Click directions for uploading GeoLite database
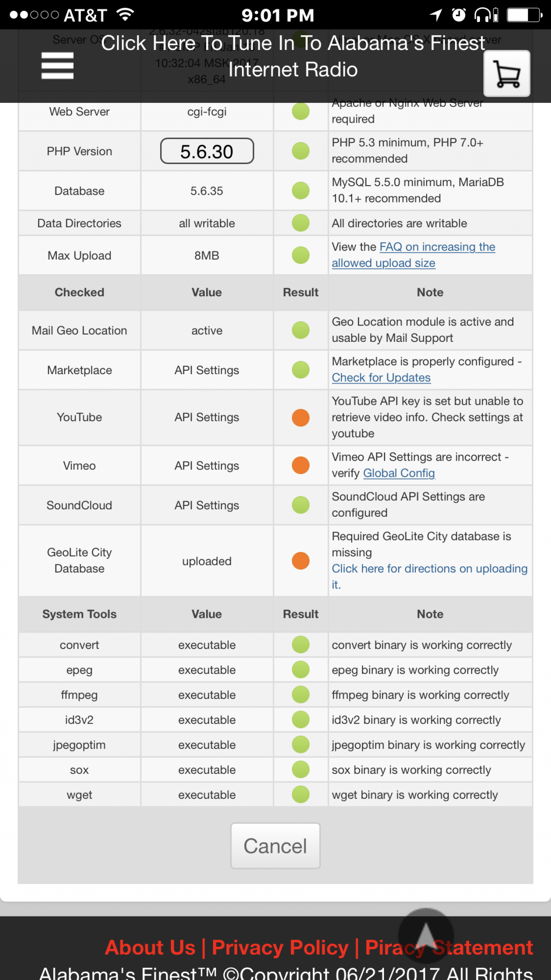This screenshot has width=551, height=980. point(429,569)
